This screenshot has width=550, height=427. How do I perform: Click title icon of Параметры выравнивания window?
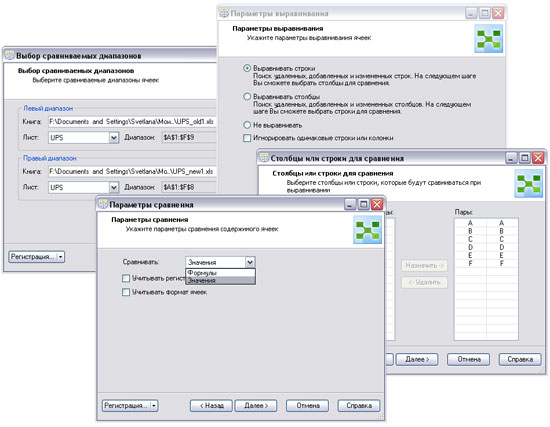(x=224, y=13)
